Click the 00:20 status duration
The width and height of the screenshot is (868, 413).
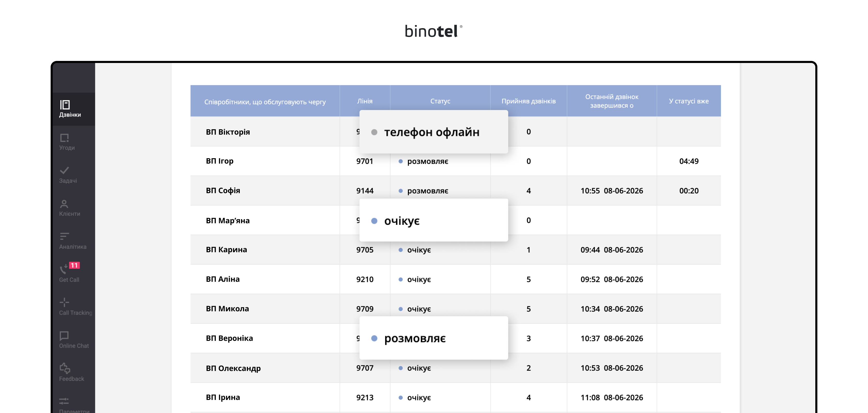coord(689,191)
